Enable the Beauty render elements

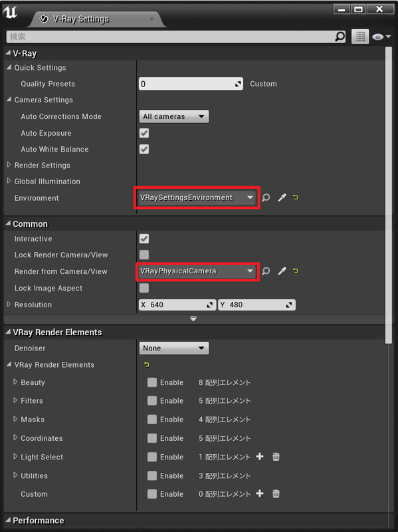[152, 382]
